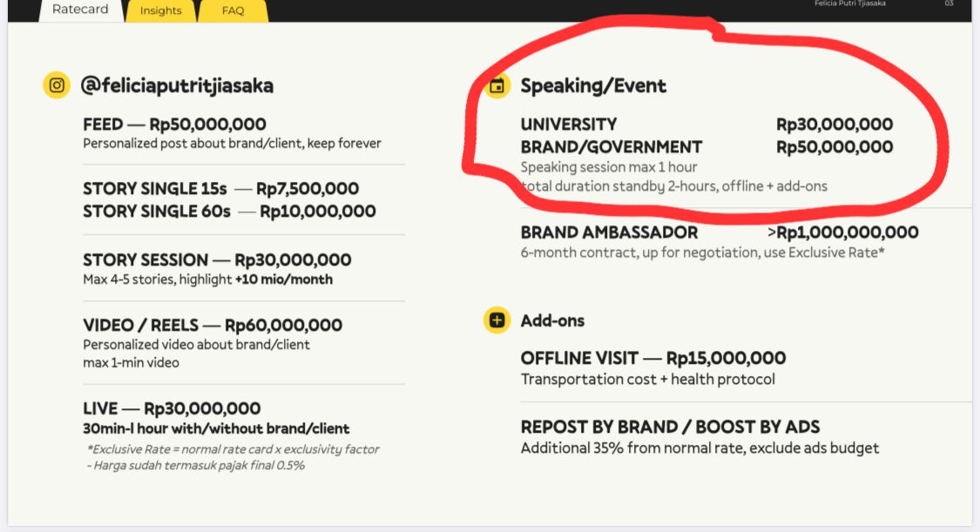Click the Add-ons plus icon
This screenshot has width=980, height=532.
point(497,320)
